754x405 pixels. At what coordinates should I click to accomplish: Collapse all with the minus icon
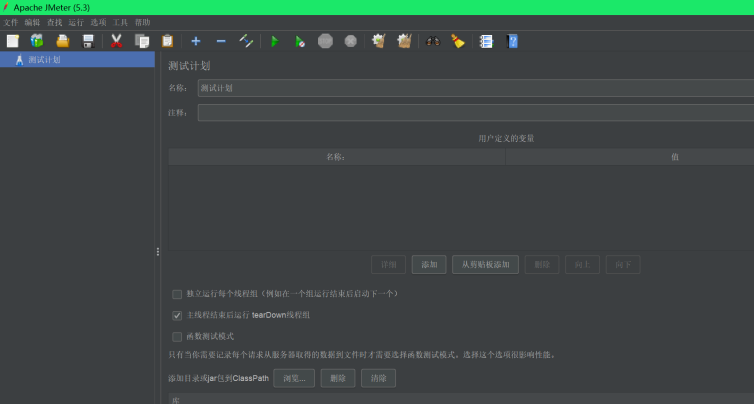point(221,41)
